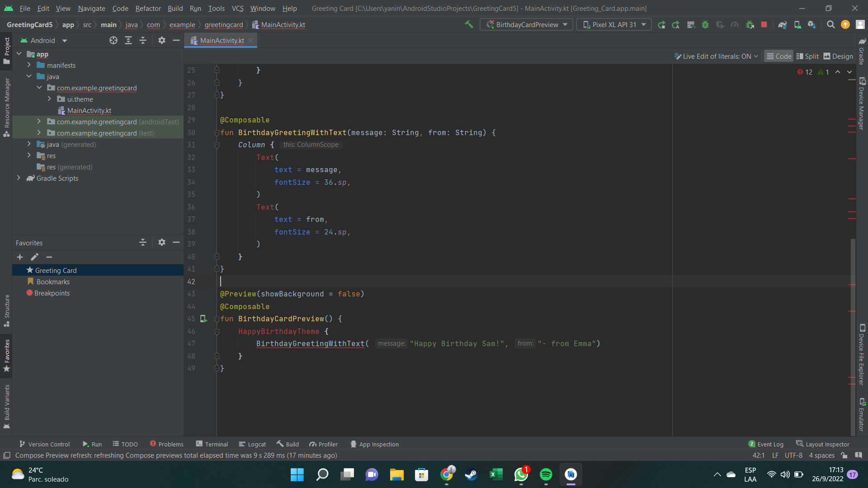
Task: Expand the java (generated) folder
Action: point(29,144)
